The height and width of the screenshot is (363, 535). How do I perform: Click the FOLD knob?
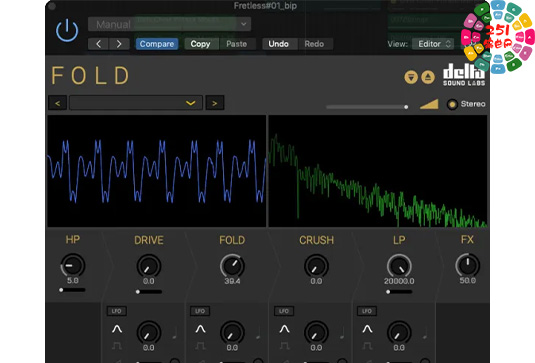click(x=232, y=266)
